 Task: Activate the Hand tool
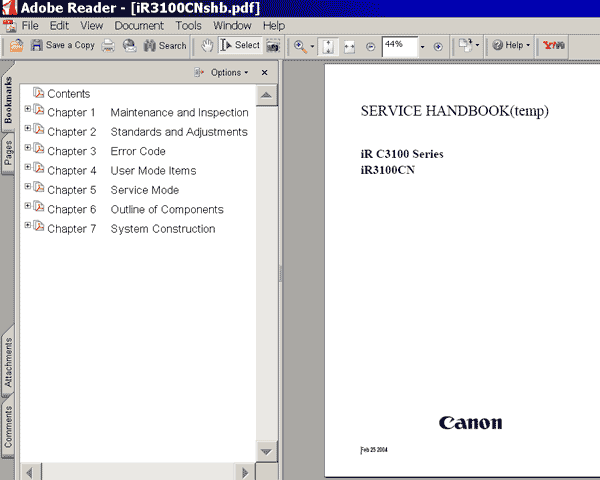tap(207, 46)
